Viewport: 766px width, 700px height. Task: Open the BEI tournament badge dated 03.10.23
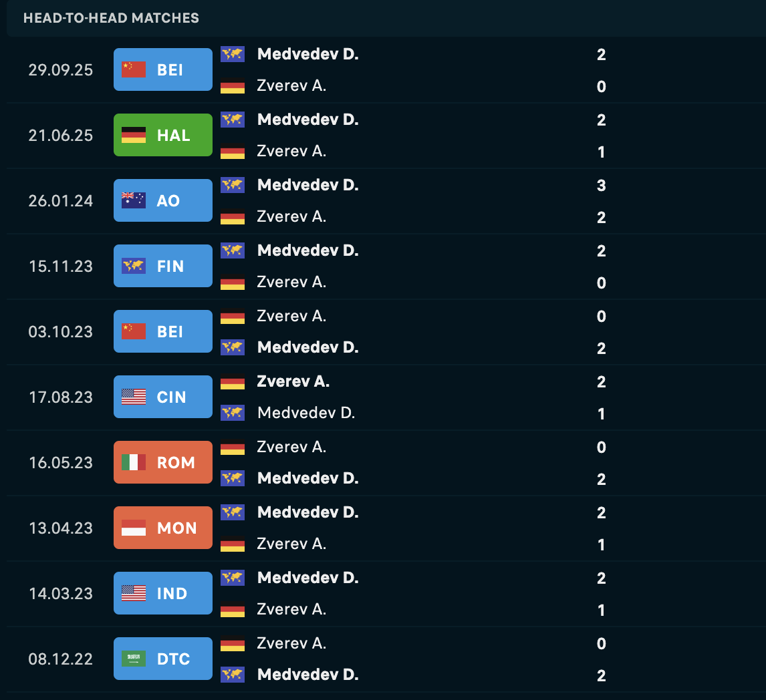(162, 331)
